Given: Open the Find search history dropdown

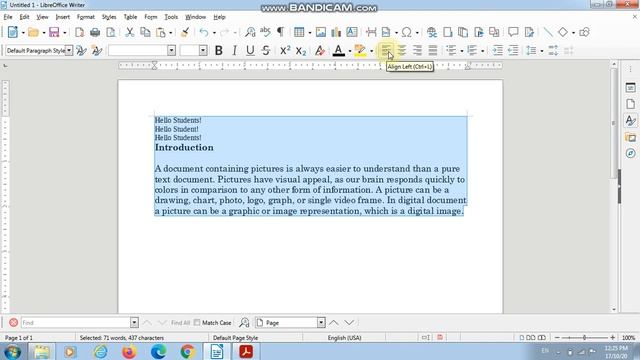Looking at the screenshot, I should 134,322.
